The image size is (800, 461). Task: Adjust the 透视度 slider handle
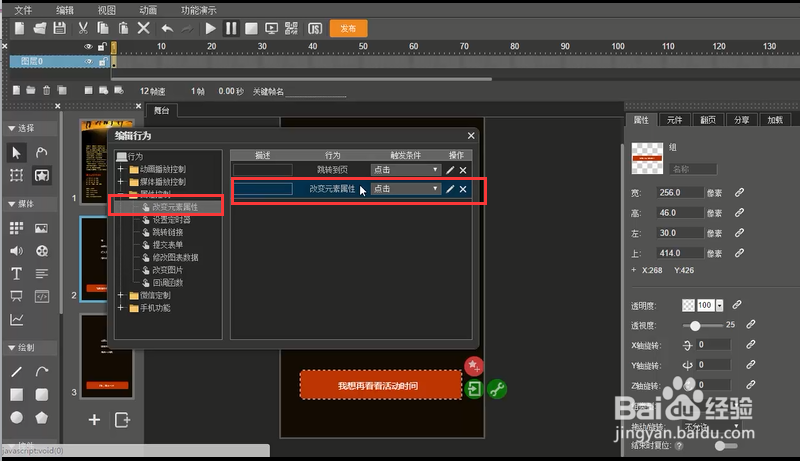point(695,325)
